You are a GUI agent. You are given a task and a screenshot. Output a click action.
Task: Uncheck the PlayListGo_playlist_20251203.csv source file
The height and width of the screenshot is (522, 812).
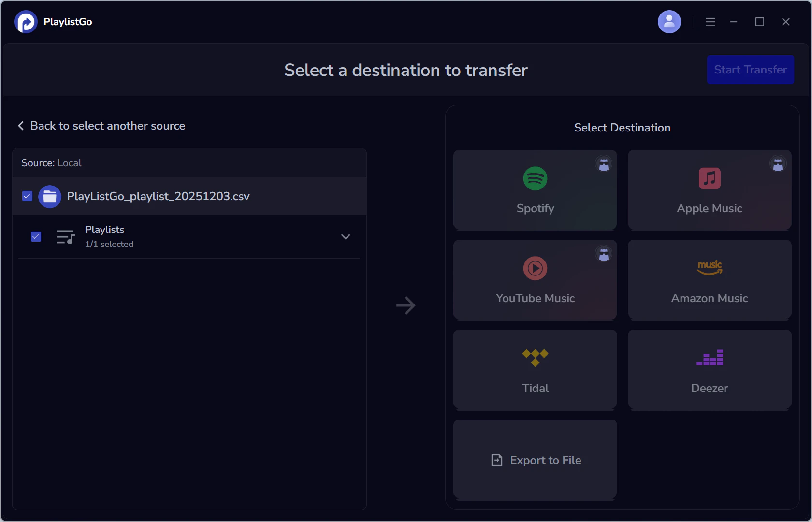pyautogui.click(x=27, y=196)
